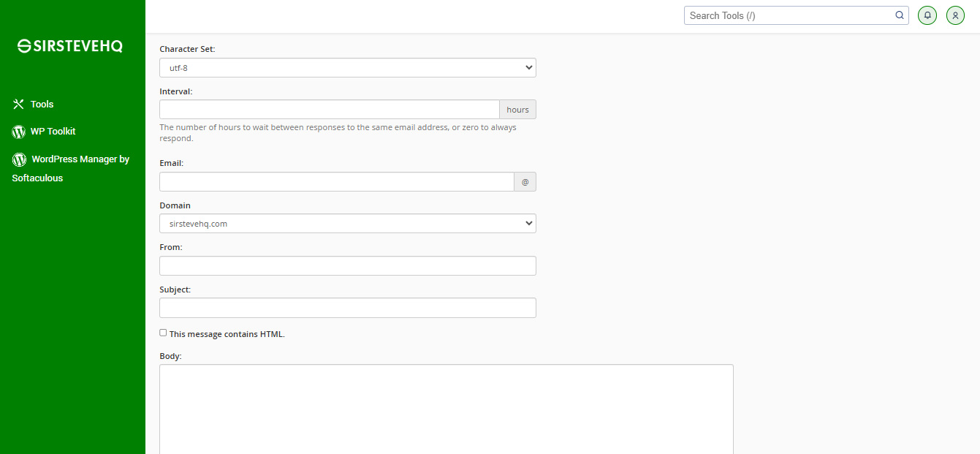
Task: Click the 'From:' label
Action: click(171, 247)
